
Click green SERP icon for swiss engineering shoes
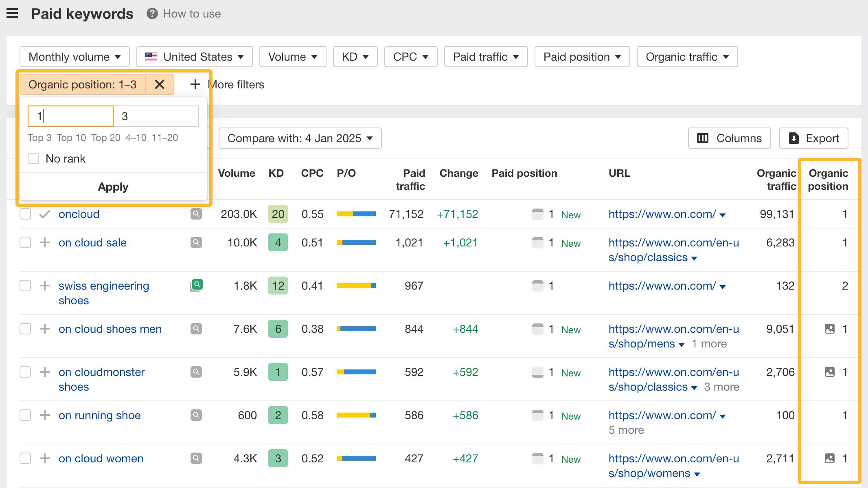pos(197,285)
